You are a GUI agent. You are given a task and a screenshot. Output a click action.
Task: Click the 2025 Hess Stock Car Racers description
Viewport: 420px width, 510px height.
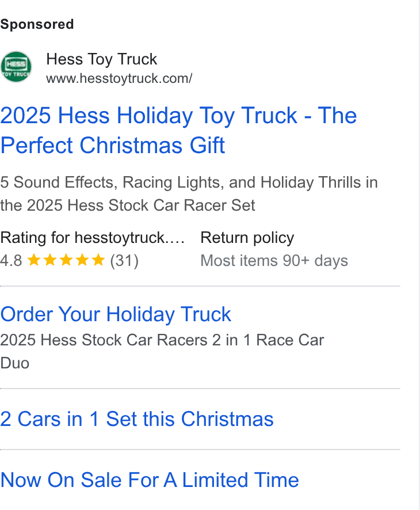[162, 352]
